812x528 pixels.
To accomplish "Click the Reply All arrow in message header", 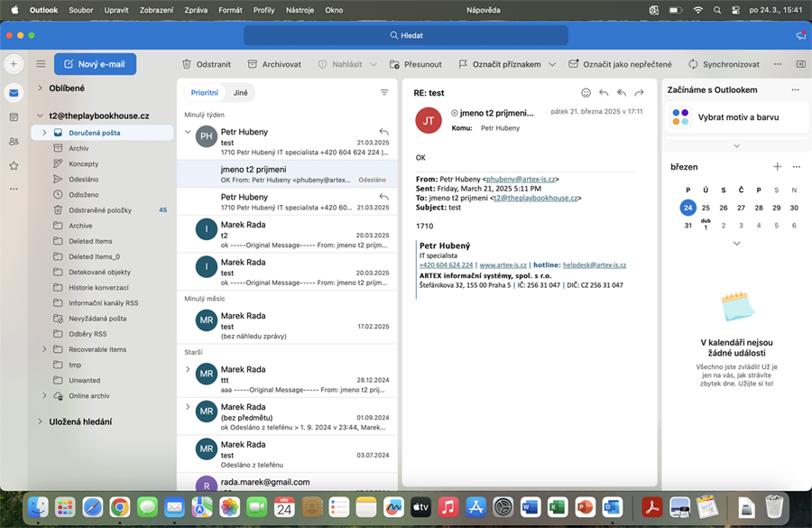I will (621, 93).
